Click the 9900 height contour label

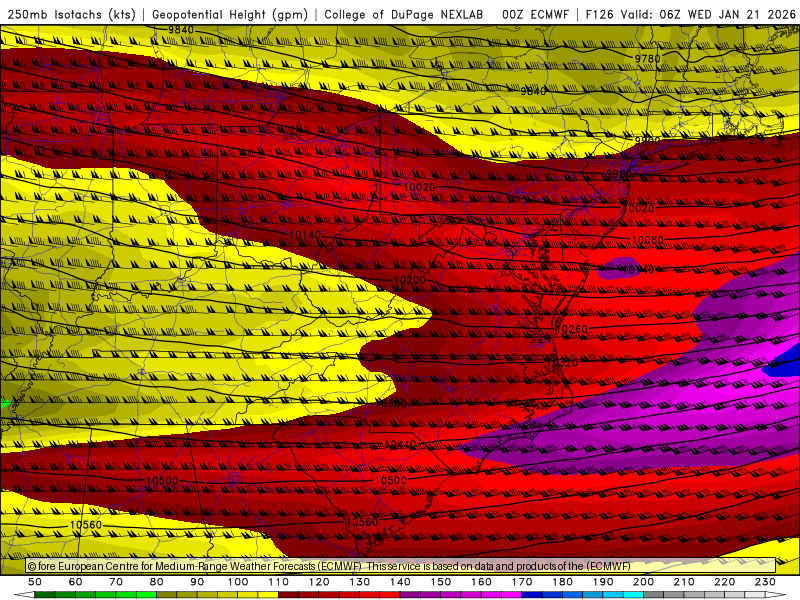pyautogui.click(x=647, y=140)
